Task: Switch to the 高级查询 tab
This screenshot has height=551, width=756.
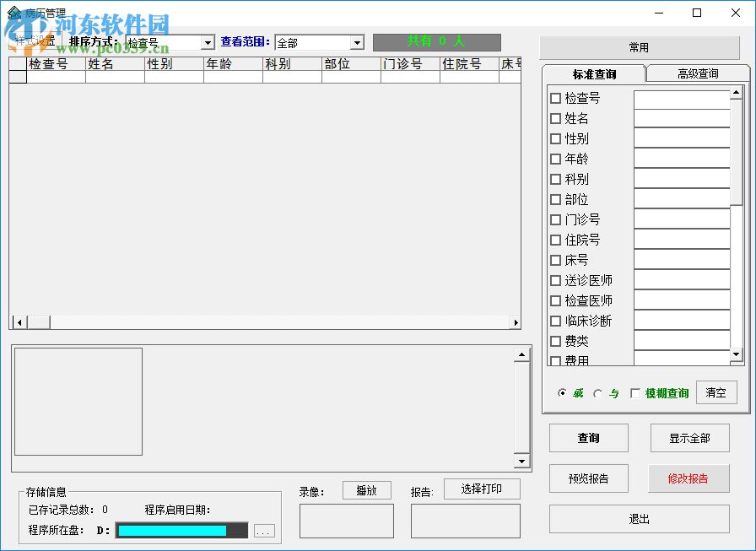Action: (698, 73)
